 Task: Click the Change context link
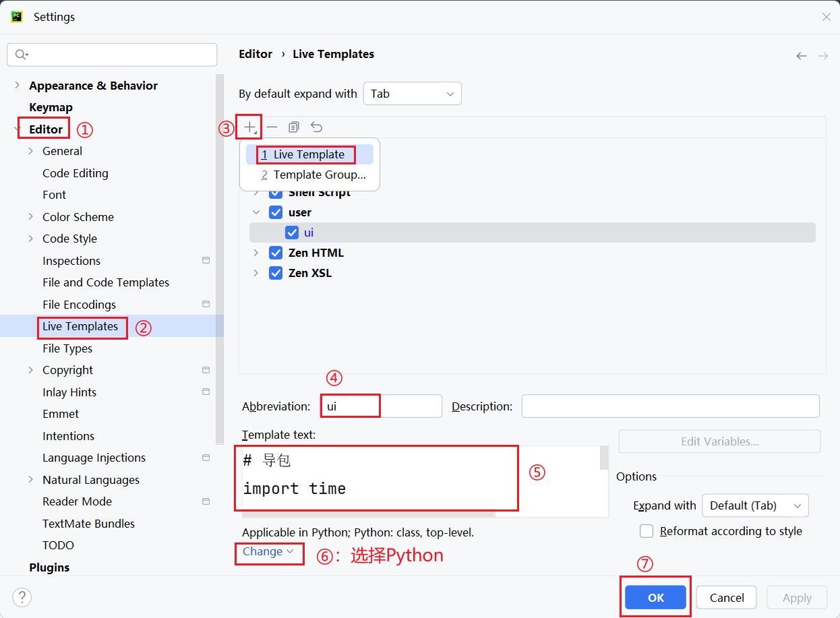268,551
